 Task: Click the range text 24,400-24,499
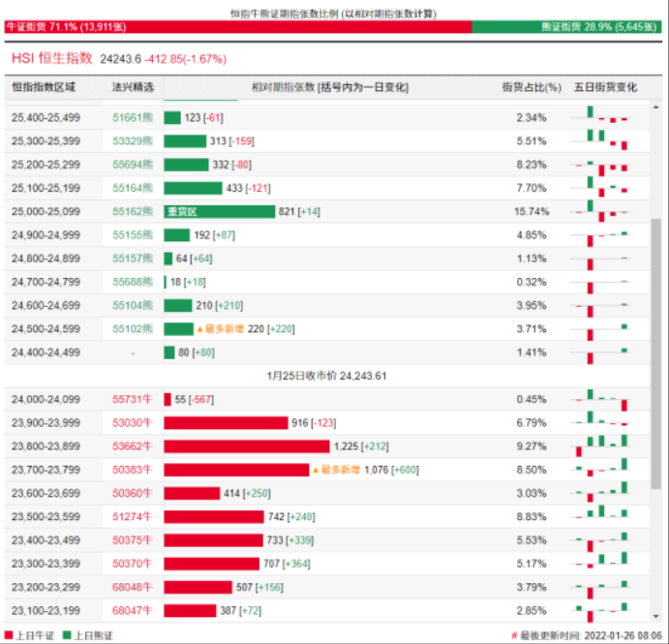(x=46, y=353)
